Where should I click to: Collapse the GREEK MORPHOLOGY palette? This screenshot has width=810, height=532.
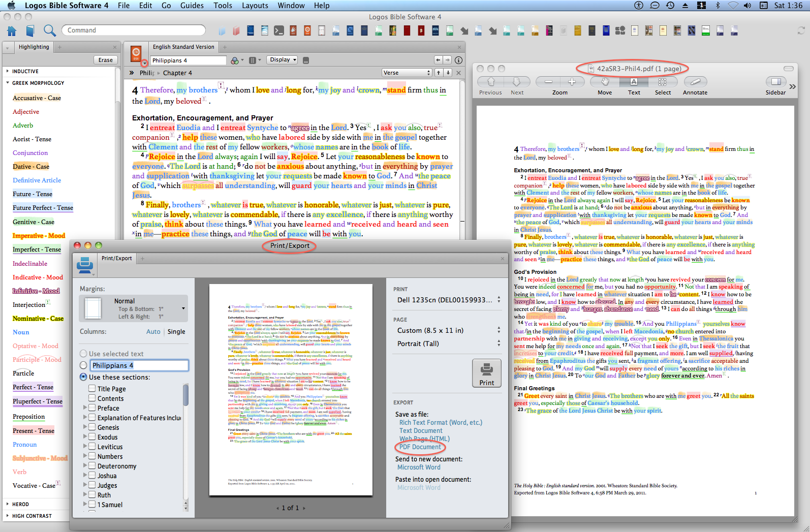pos(8,83)
